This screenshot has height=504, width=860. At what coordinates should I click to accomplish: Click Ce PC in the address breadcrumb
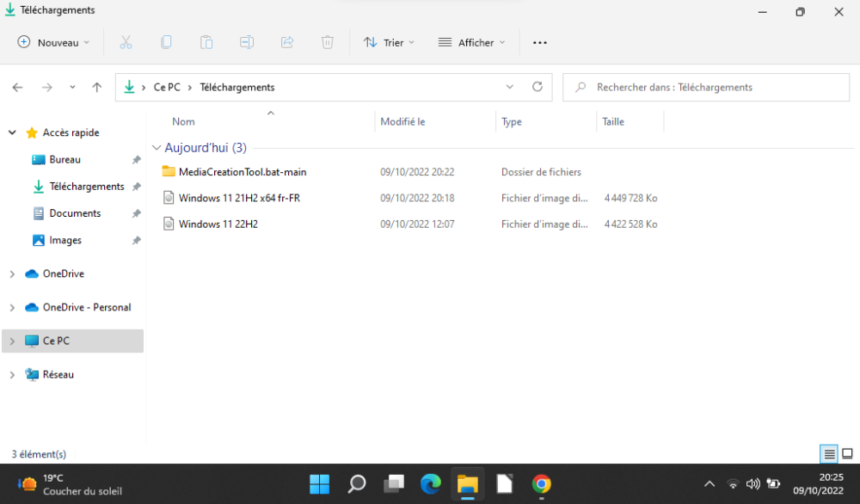pos(167,87)
